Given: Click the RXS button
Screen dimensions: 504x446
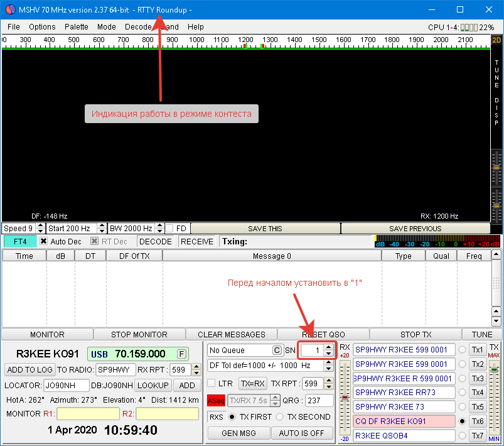Looking at the screenshot, I should coord(216,416).
